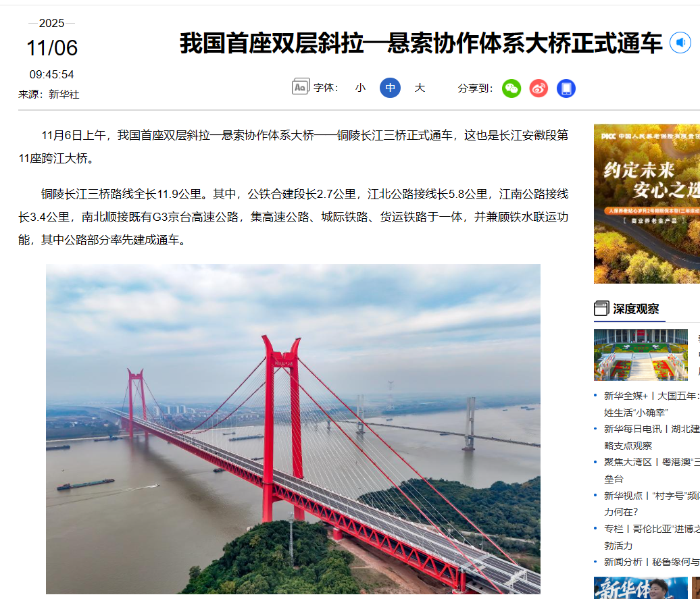Play the article audio with the speaker icon
Viewport: 700px width, 599px height.
tap(680, 43)
